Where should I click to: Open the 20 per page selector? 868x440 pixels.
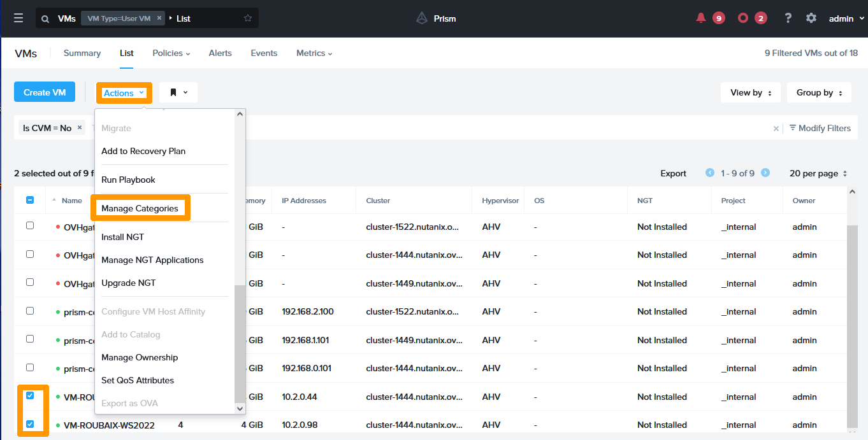818,173
